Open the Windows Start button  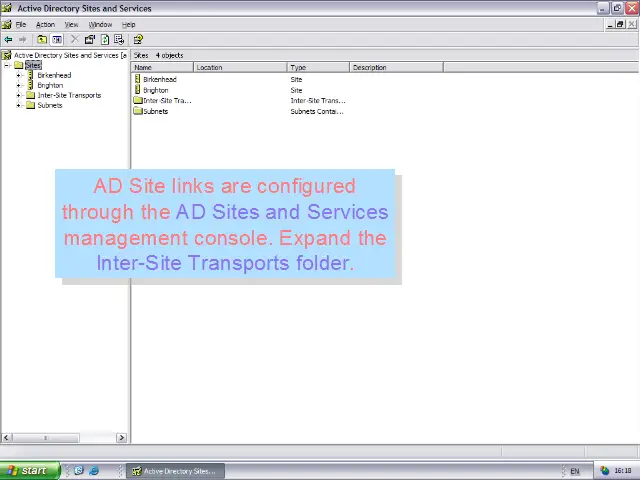(x=27, y=471)
